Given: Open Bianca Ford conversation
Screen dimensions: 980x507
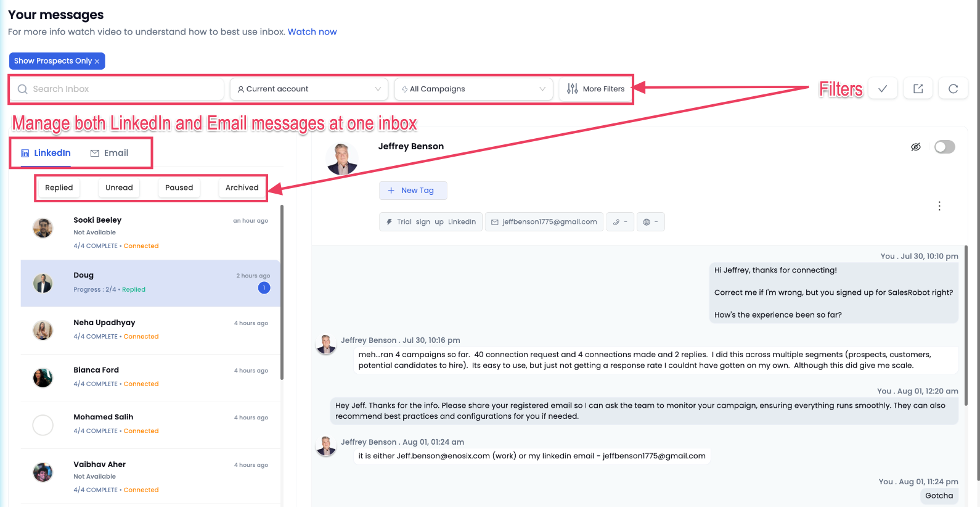Looking at the screenshot, I should 150,377.
